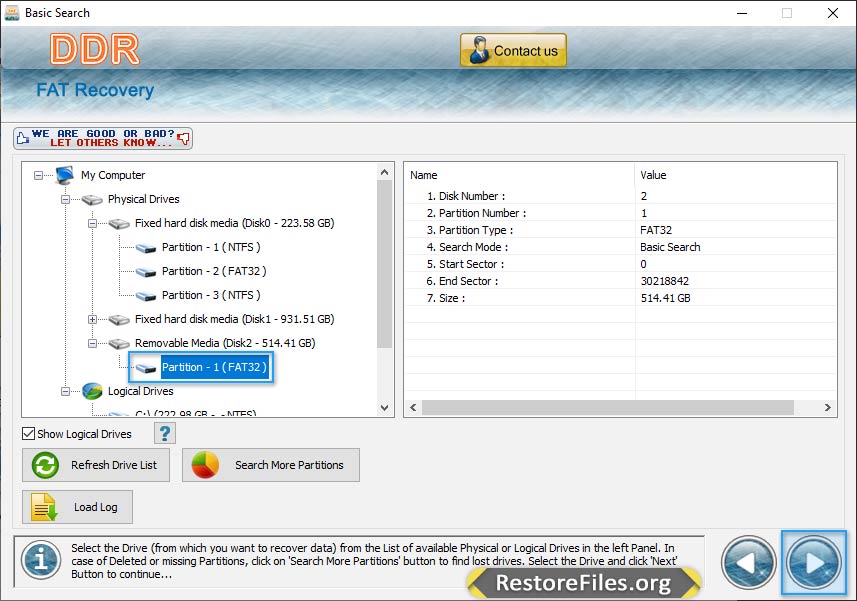Select the '4. Search Mode :' row

click(621, 246)
